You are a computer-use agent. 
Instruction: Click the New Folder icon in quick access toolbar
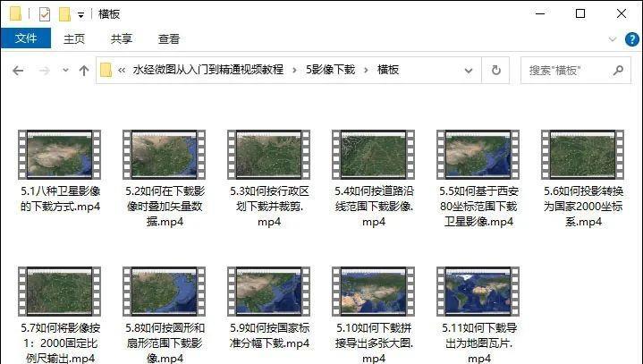[64, 14]
